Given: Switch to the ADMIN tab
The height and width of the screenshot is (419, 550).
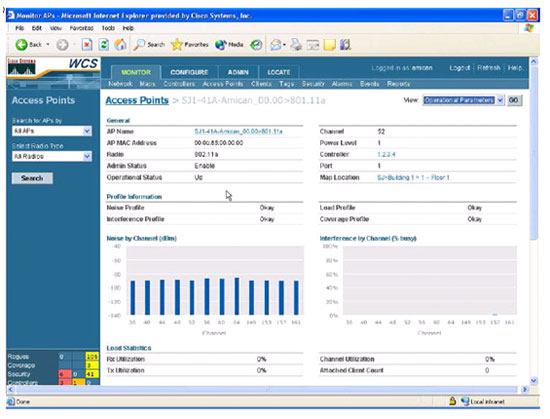Looking at the screenshot, I should [238, 72].
